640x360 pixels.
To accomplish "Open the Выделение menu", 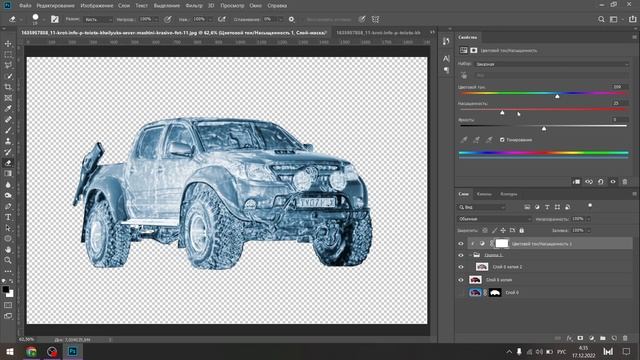I will tap(167, 6).
